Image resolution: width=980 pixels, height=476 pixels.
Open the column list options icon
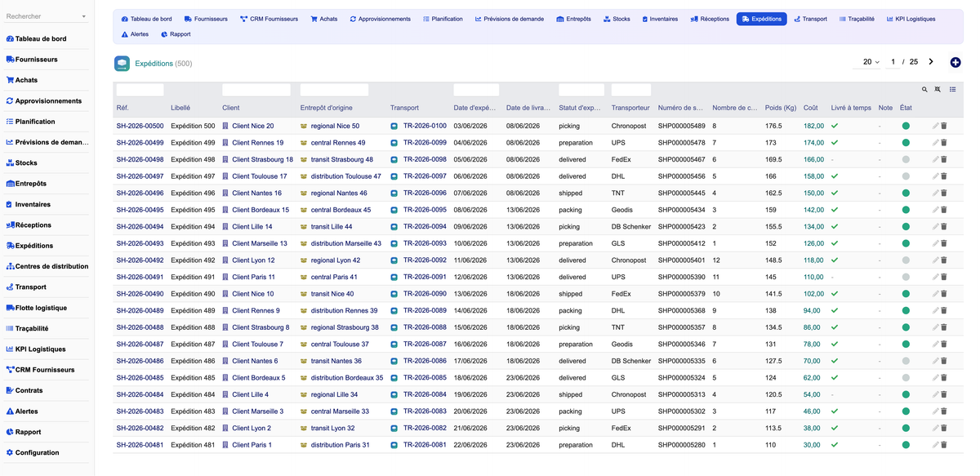click(x=952, y=90)
